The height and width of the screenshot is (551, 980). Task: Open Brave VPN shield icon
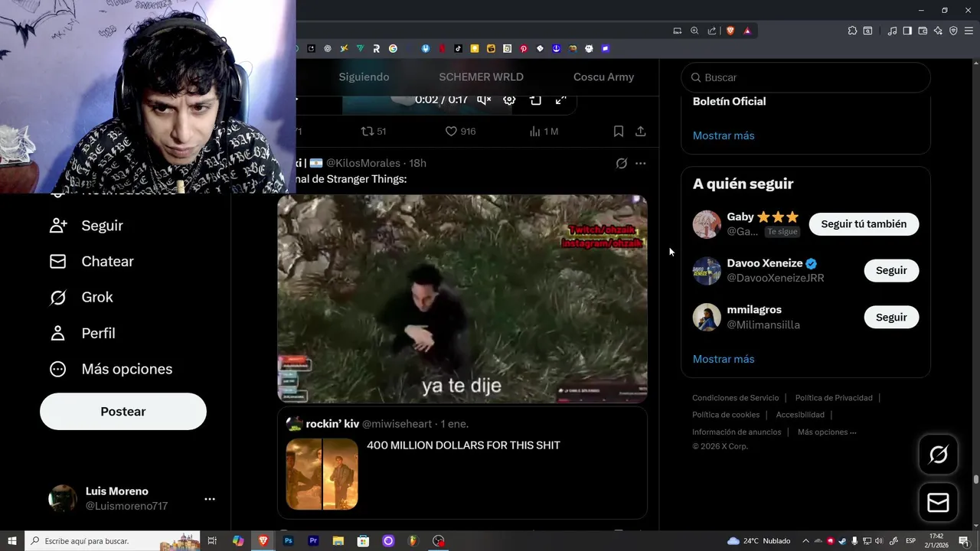[x=953, y=31]
